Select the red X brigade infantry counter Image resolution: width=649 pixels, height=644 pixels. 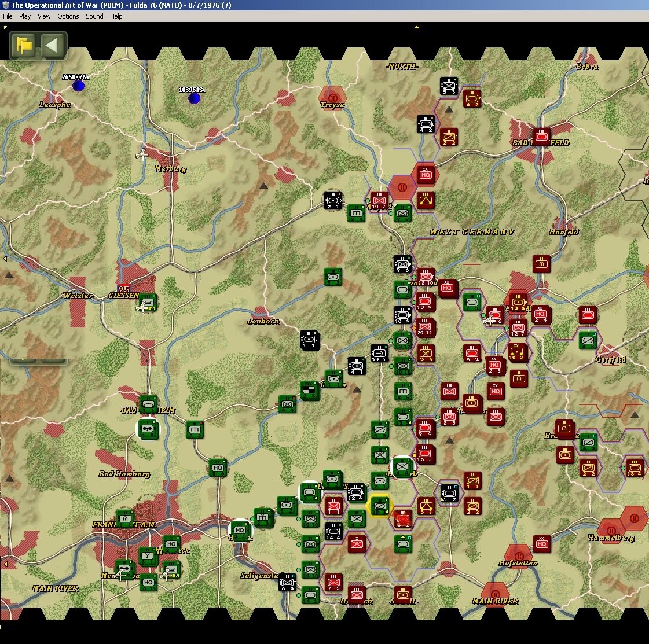point(357,544)
